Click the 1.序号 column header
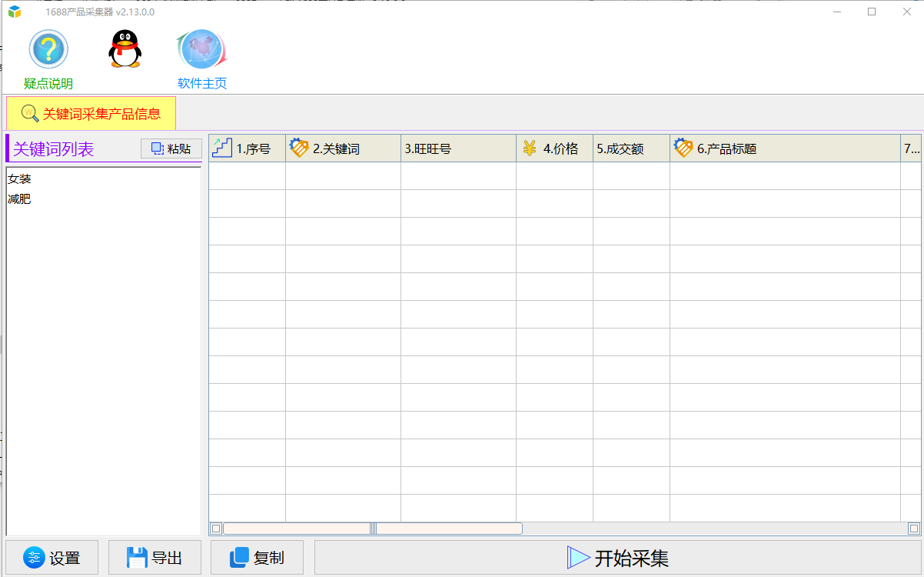Screen dimensions: 924x577 [247, 148]
